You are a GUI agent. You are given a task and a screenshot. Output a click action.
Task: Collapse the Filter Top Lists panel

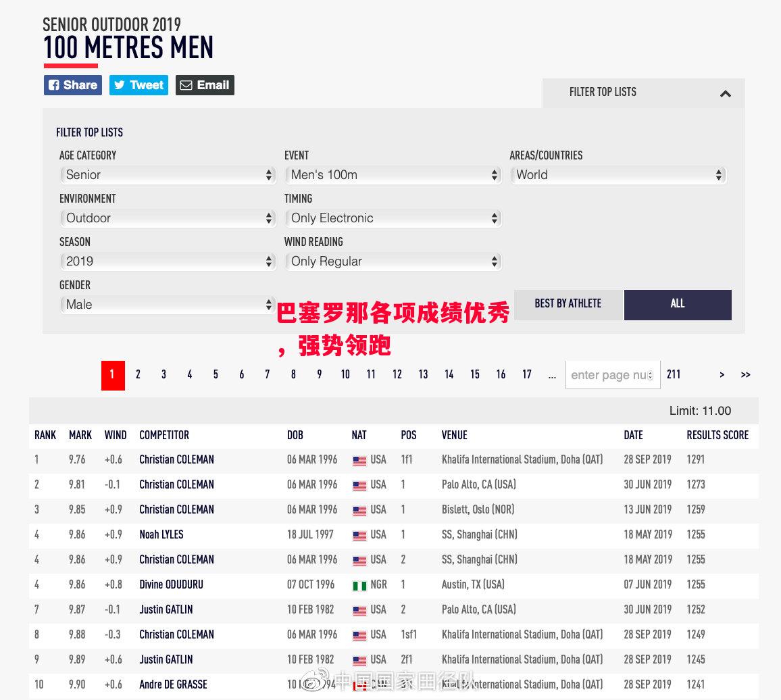click(x=725, y=93)
